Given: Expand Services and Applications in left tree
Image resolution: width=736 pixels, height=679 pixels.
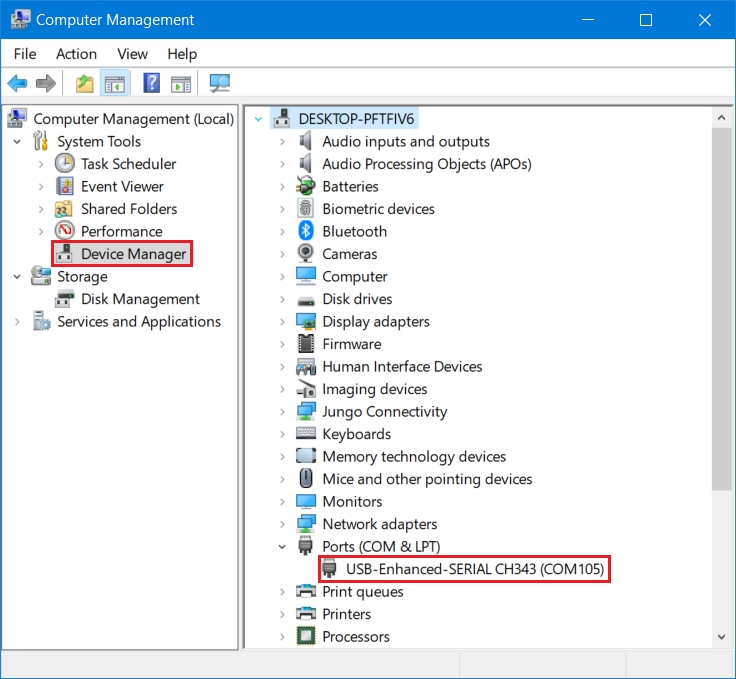Looking at the screenshot, I should click(x=17, y=322).
